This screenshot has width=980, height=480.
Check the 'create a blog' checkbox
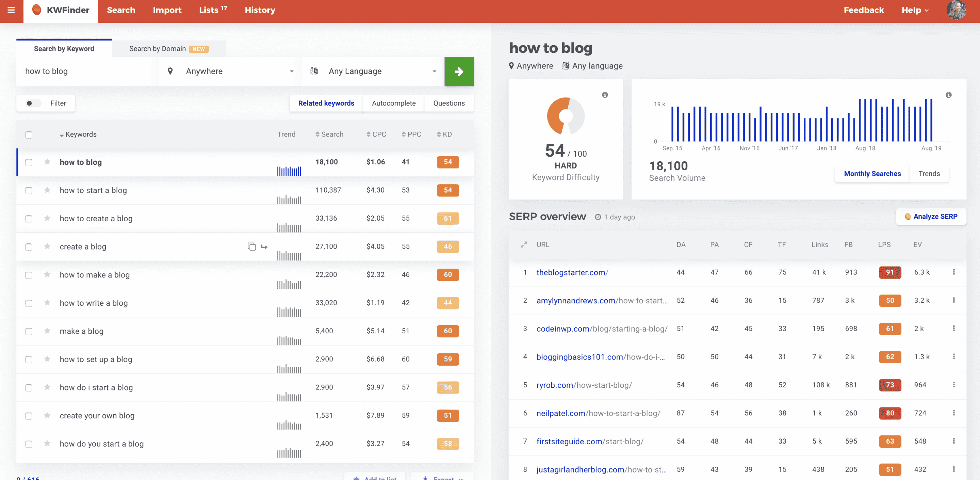29,247
